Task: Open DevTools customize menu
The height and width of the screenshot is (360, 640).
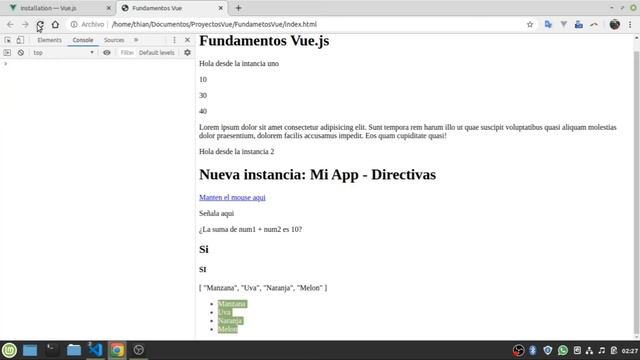Action: [174, 40]
